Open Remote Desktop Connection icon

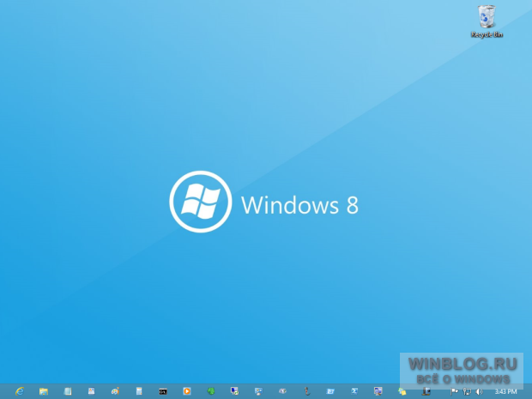point(234,391)
